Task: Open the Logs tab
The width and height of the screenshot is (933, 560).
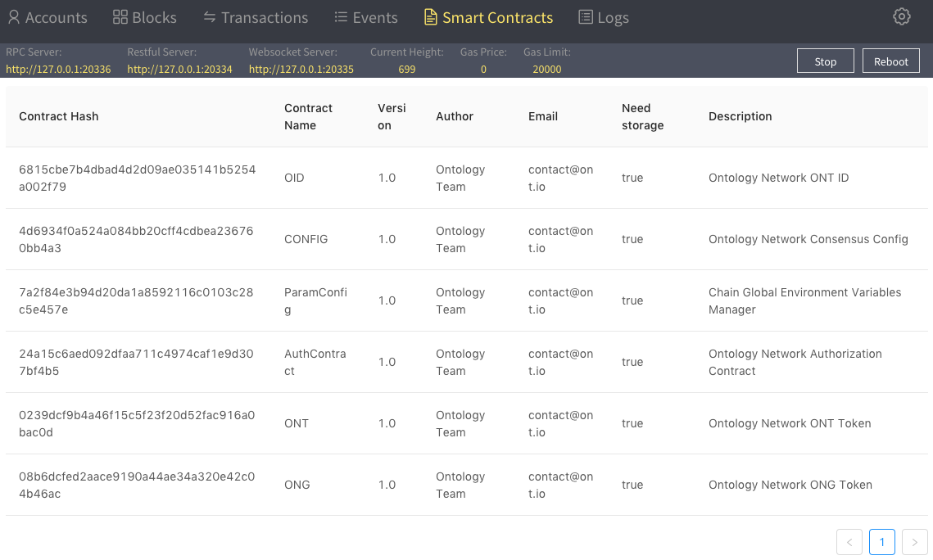Action: [604, 17]
